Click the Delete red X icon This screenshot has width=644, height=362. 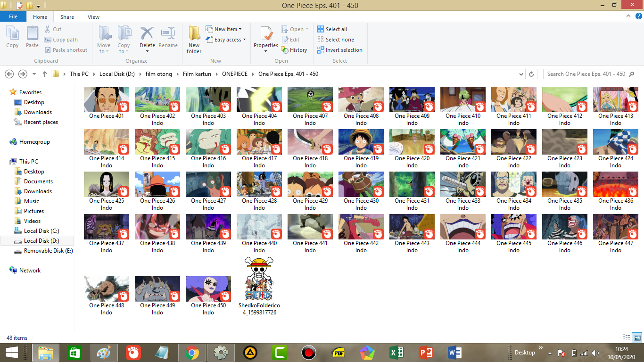(x=147, y=34)
